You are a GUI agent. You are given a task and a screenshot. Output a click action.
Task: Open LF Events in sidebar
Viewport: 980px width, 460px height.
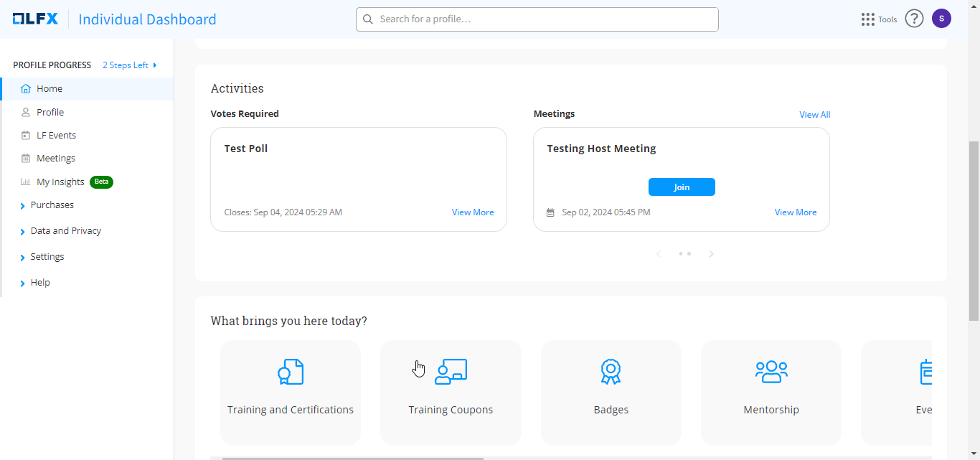coord(56,135)
